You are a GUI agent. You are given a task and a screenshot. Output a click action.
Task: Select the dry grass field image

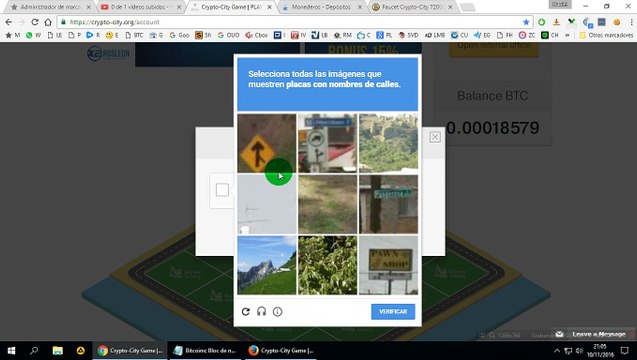coord(327,204)
